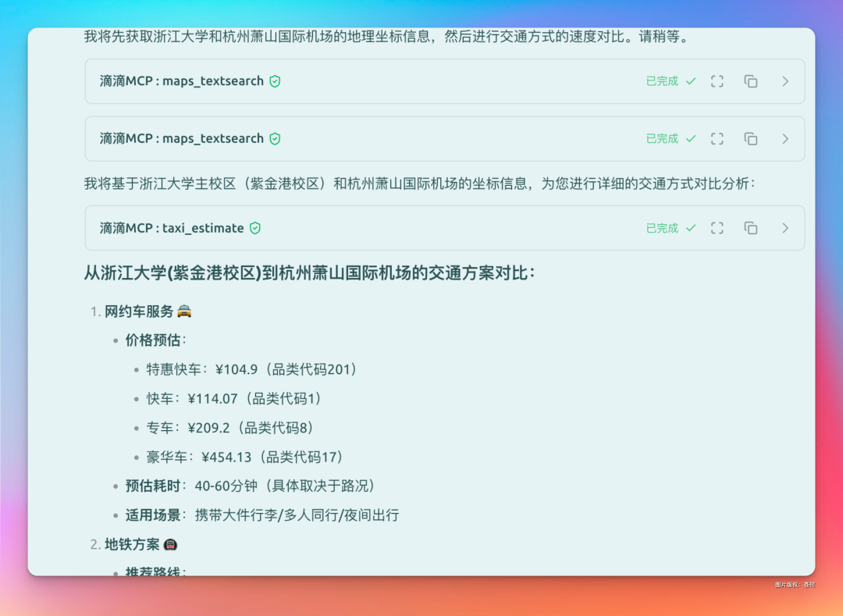The image size is (843, 616).
Task: Select the first 滴滴MCP : maps_textsearch label
Action: point(181,81)
